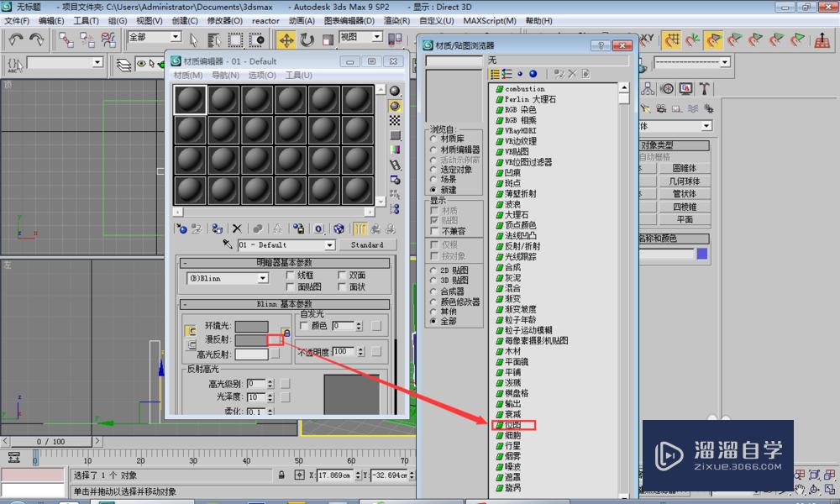Click the 圆锥体 object button
Viewport: 840px width, 504px height.
click(684, 168)
